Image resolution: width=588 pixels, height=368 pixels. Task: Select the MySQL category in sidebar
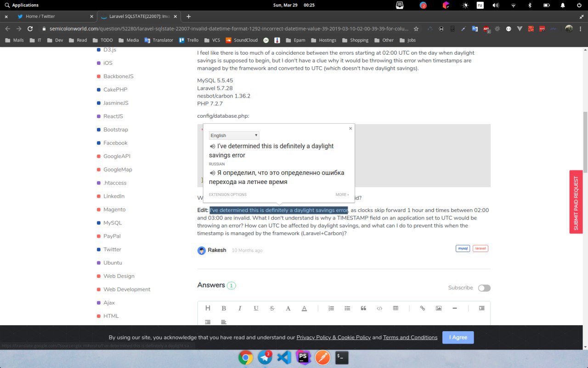click(113, 223)
